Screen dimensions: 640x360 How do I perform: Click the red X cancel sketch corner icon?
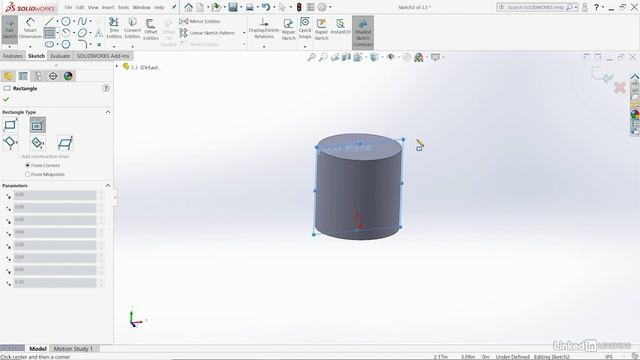coord(620,88)
